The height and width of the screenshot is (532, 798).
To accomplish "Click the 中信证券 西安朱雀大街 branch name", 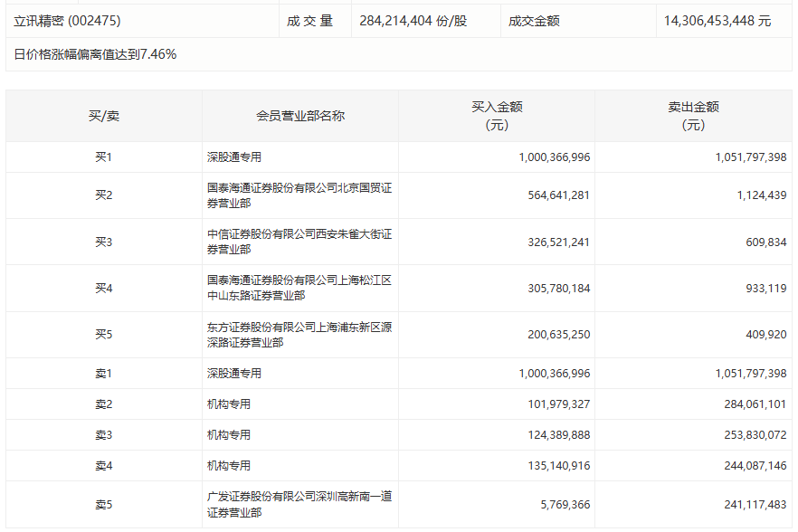I will [x=299, y=242].
